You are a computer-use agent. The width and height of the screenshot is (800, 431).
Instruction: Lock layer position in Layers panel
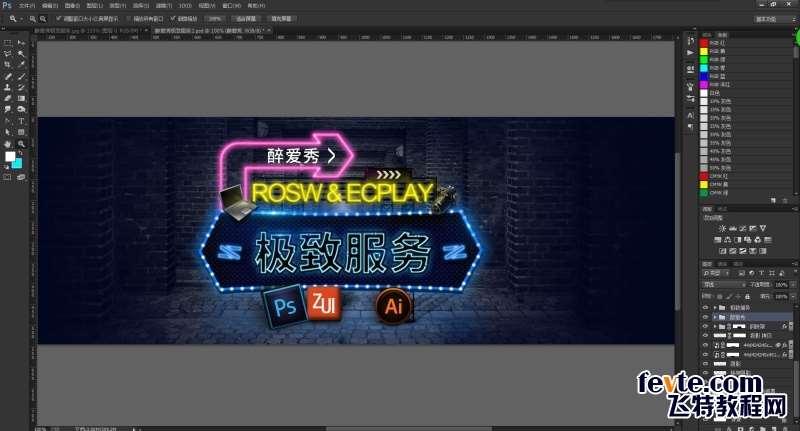(738, 296)
